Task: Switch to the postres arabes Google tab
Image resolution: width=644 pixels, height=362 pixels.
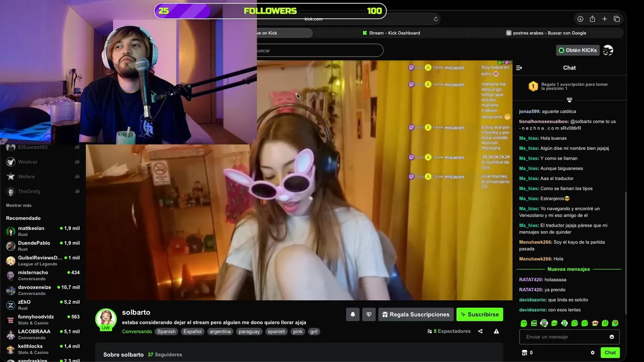Action: coord(546,33)
